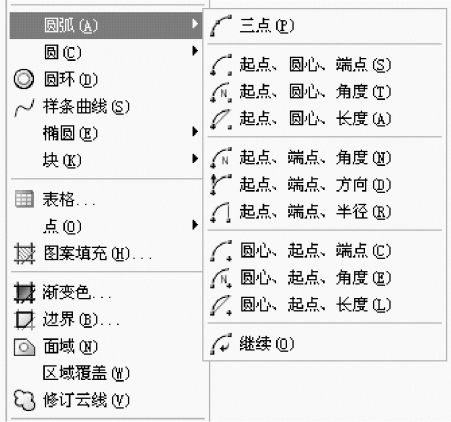Expand the 椭圆(E) submenu arrow
This screenshot has width=451, height=422.
click(195, 132)
